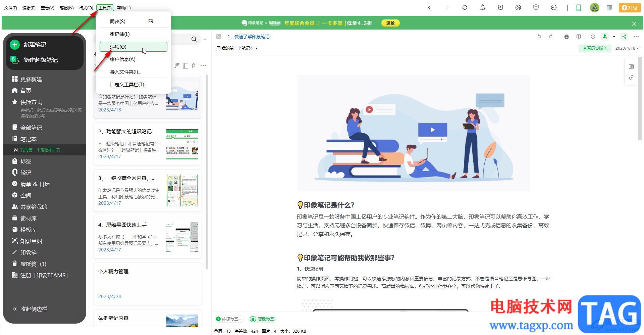The width and height of the screenshot is (644, 335).
Task: Open the note outline icon on right edge
Action: [631, 66]
